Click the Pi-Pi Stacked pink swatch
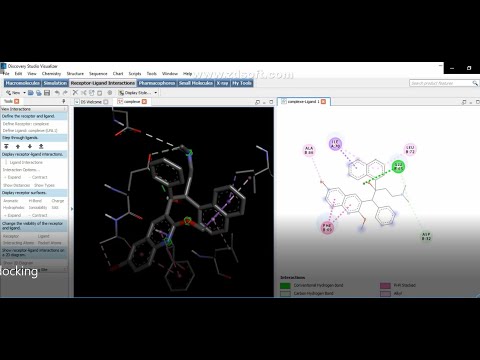This screenshot has width=480, height=360. point(385,286)
